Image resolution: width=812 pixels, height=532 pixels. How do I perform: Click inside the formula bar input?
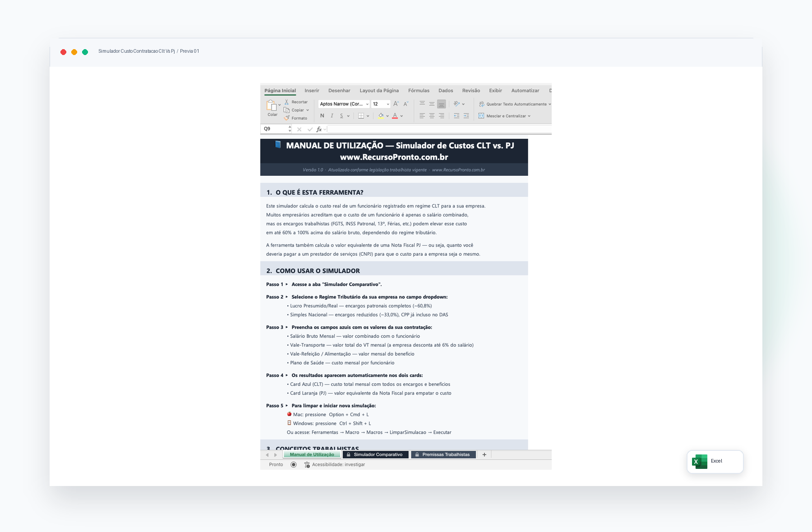pos(439,129)
